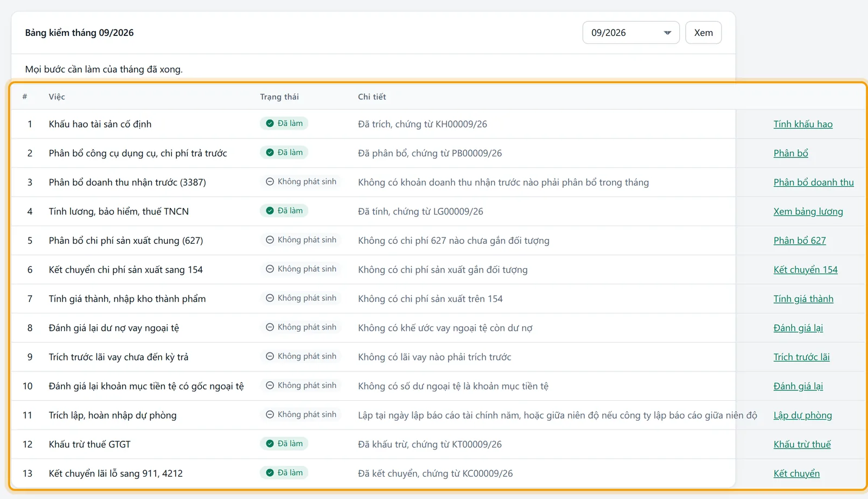Open the 09/2026 month dropdown
Viewport: 868px width, 499px height.
(631, 33)
